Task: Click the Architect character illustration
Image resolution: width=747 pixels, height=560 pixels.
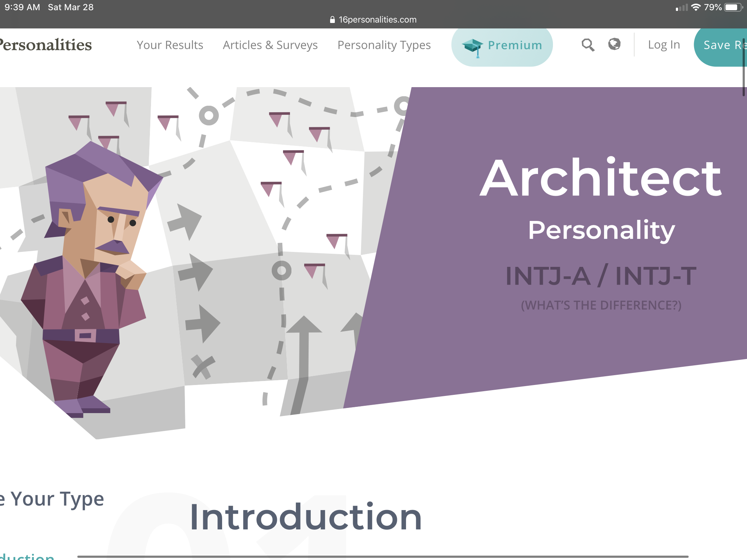Action: coord(91,279)
